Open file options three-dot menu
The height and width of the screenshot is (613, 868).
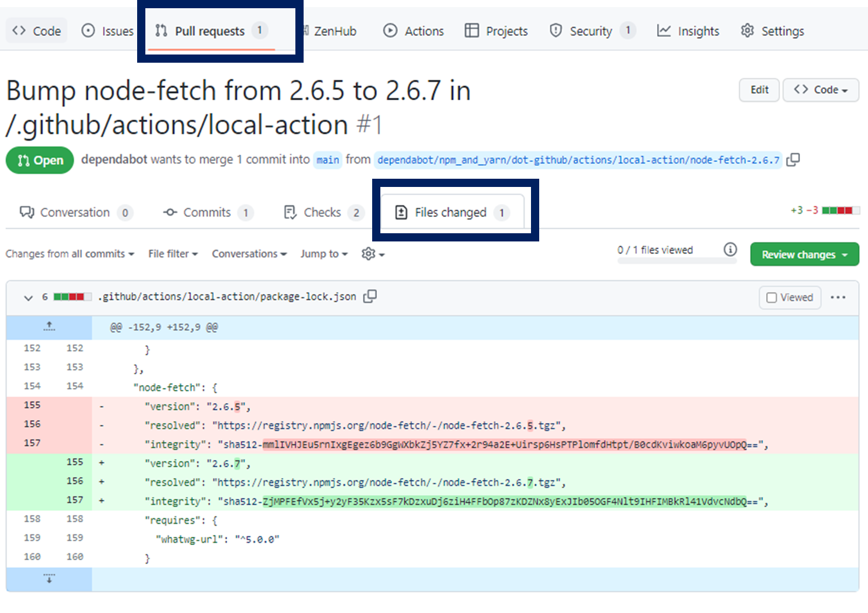coord(838,297)
